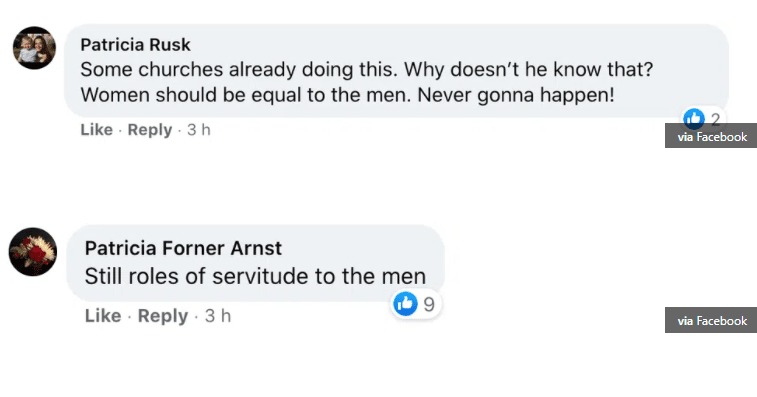Open Patricia Forner Arnst's flower profile picture

point(33,252)
